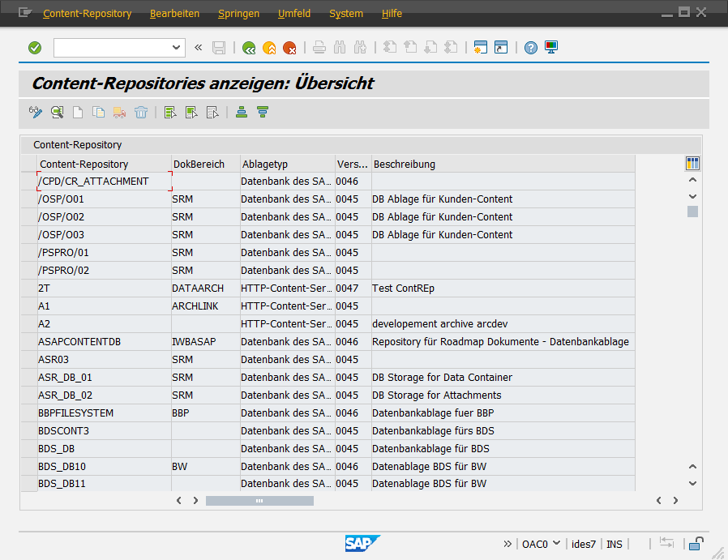
Task: Open the table column configuration icon
Action: [692, 164]
